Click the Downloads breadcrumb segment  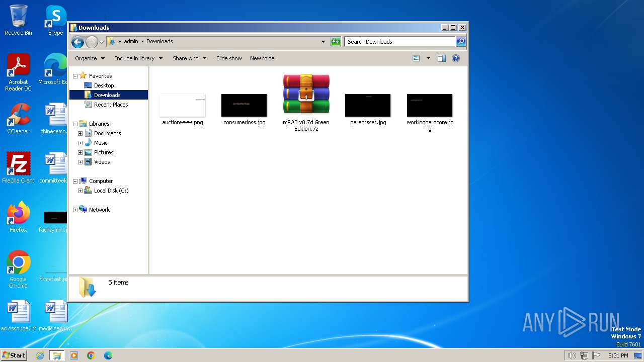coord(159,42)
